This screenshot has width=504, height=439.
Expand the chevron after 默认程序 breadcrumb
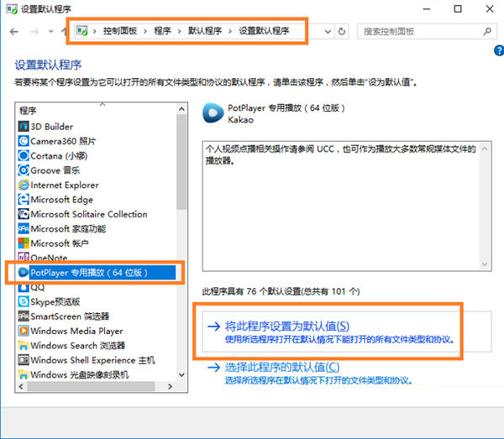[x=230, y=31]
